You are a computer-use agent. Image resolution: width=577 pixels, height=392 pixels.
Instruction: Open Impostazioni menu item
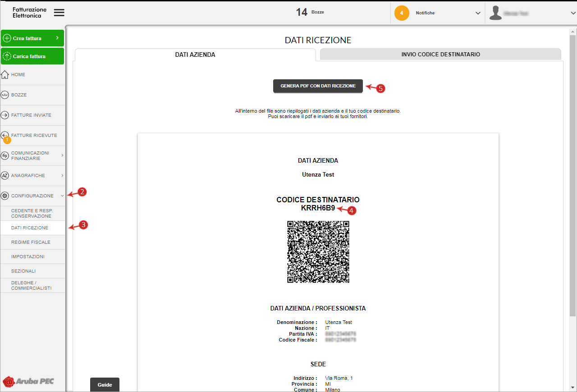point(32,256)
